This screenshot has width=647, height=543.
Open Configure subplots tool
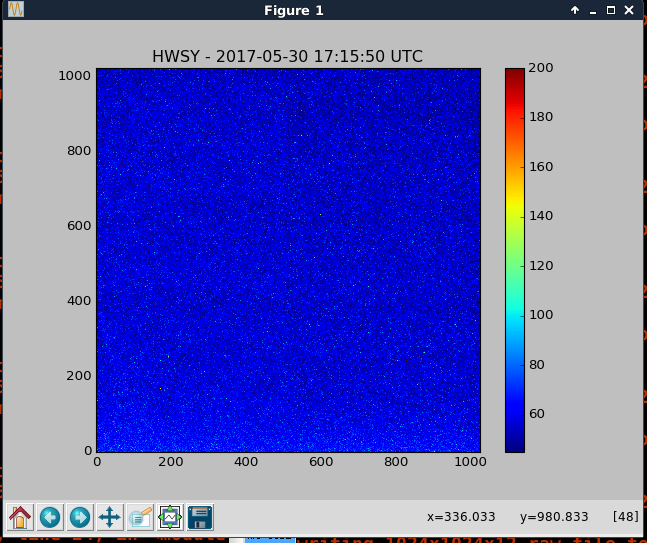[170, 517]
